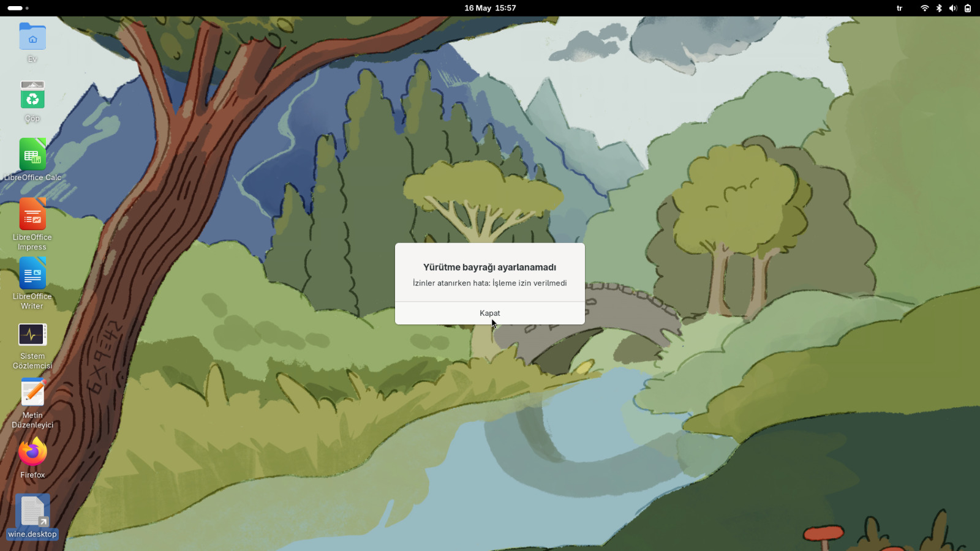Viewport: 980px width, 551px height.
Task: Open the 16 May 15:57 clock menu
Action: click(490, 8)
